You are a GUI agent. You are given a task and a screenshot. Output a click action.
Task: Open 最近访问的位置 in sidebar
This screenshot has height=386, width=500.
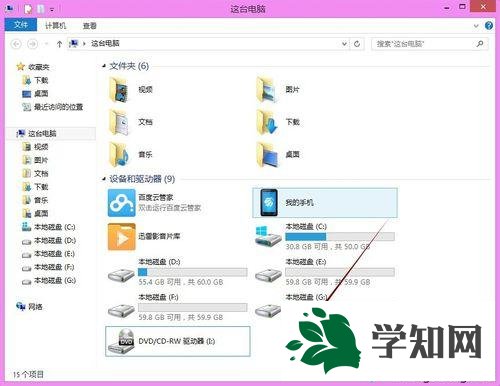click(58, 107)
